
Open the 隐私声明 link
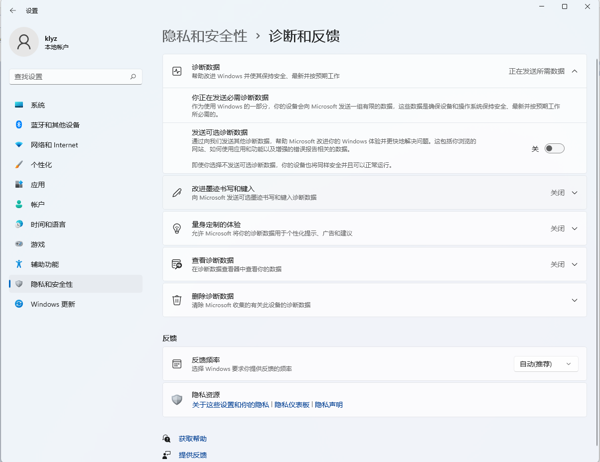coord(329,405)
